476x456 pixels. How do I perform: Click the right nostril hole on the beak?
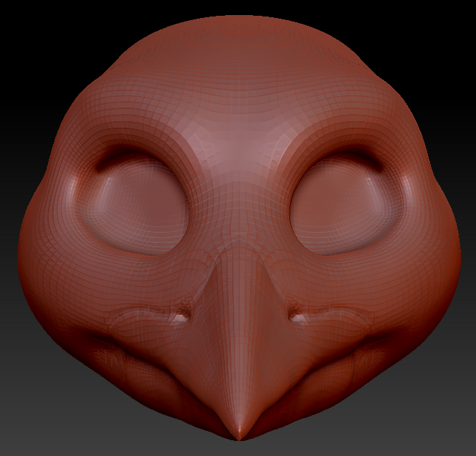pyautogui.click(x=295, y=314)
